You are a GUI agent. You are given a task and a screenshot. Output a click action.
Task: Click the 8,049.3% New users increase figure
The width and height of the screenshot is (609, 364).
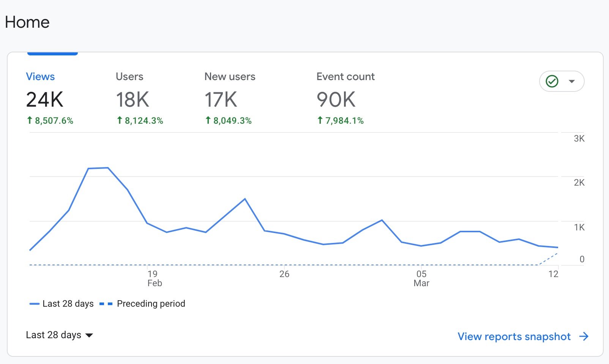pyautogui.click(x=228, y=121)
